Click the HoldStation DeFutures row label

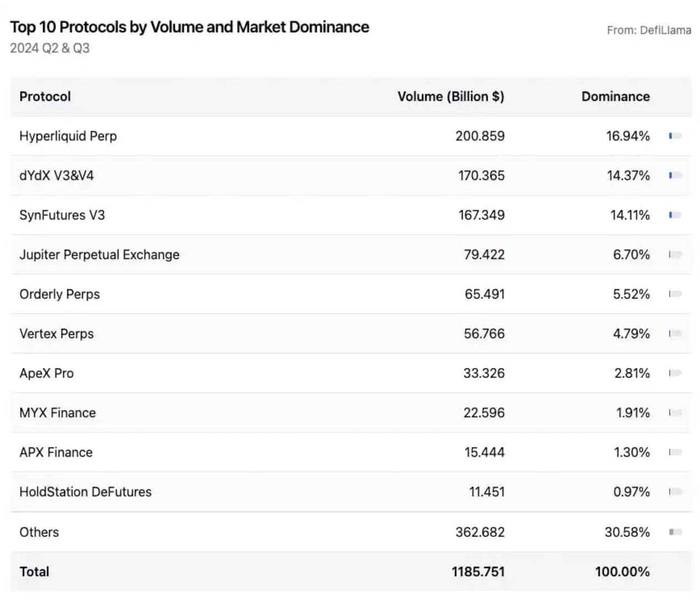click(85, 492)
